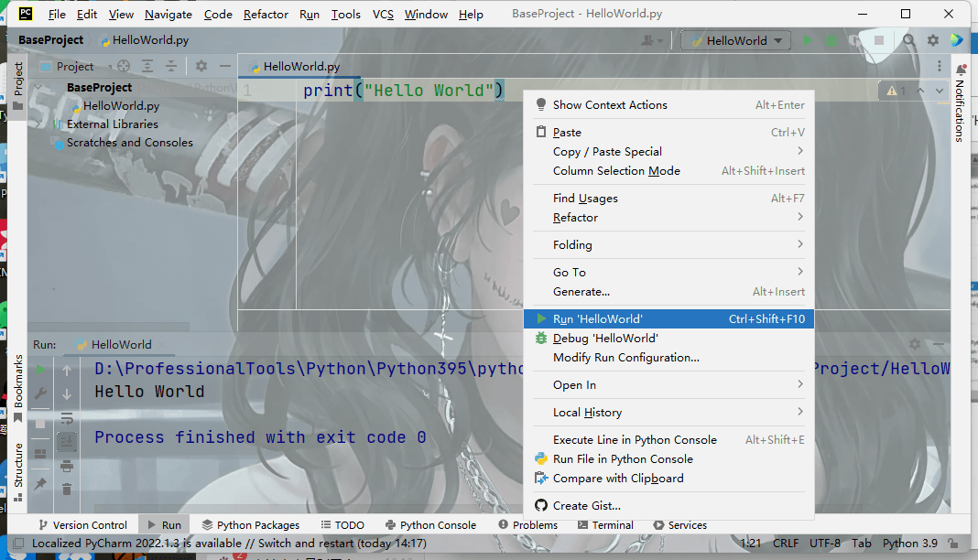Open the Terminal tool window
The image size is (978, 560).
(605, 525)
